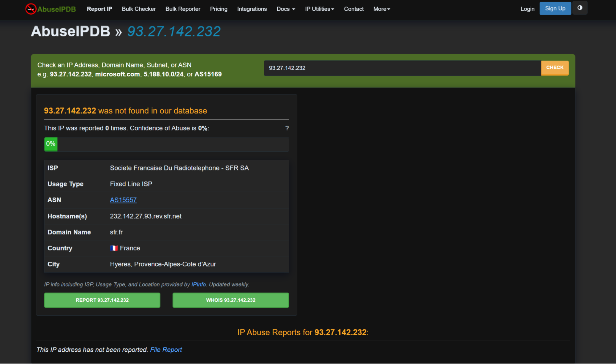Click the Sign Up button
The height and width of the screenshot is (364, 616).
coord(555,8)
